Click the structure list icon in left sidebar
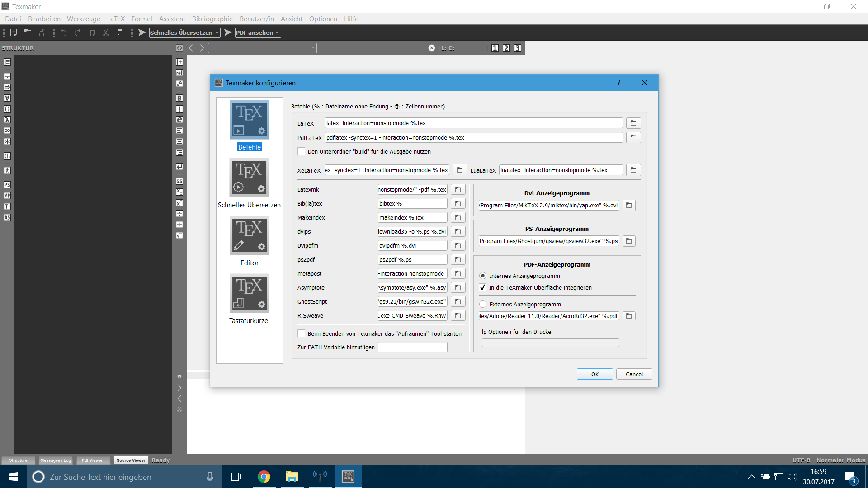Image resolution: width=868 pixels, height=488 pixels. 7,62
